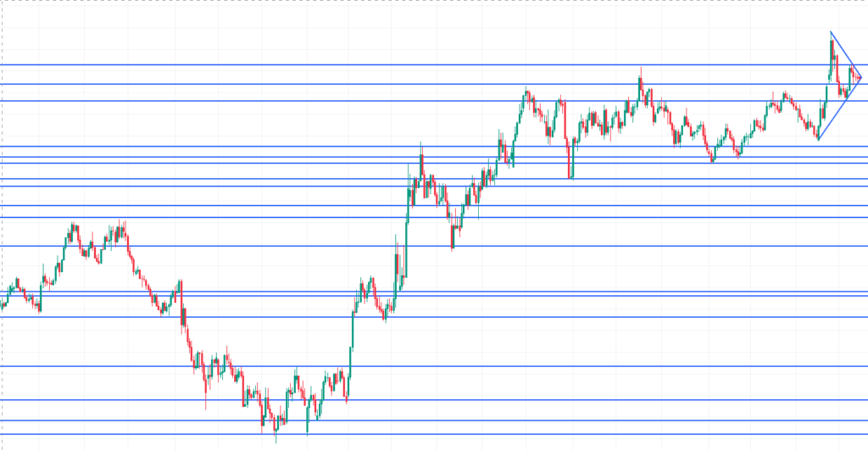
Task: Click the start point of the triangle's lower trendline
Action: click(818, 139)
